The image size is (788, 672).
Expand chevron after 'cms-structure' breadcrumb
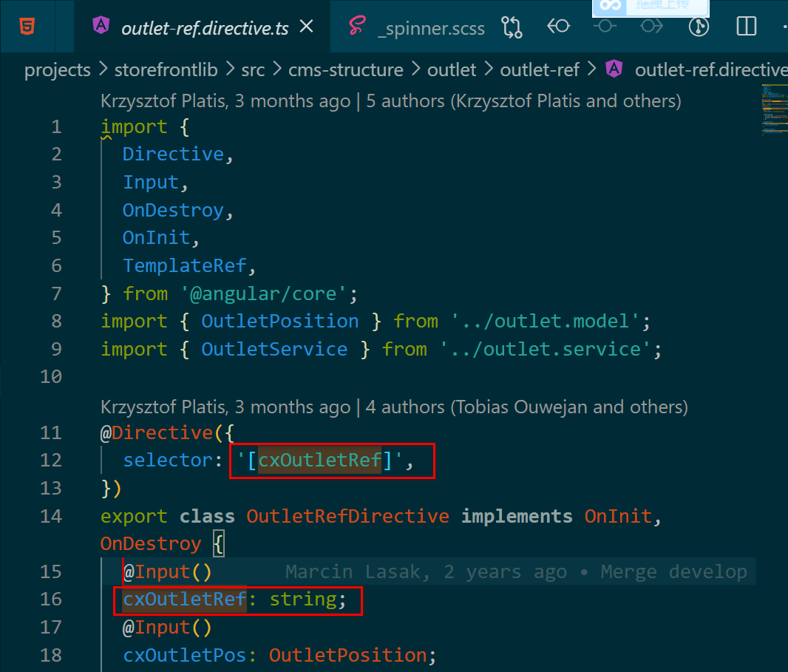pyautogui.click(x=415, y=69)
